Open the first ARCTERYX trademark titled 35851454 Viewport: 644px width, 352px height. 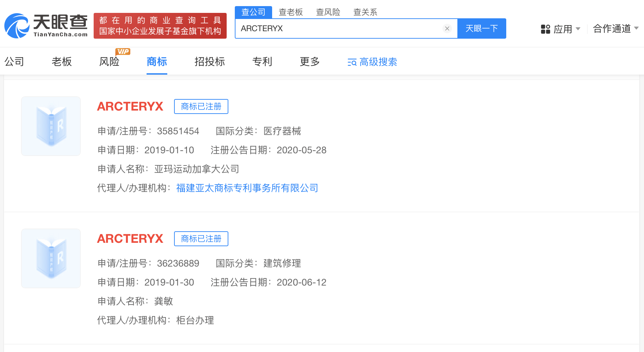pyautogui.click(x=130, y=106)
